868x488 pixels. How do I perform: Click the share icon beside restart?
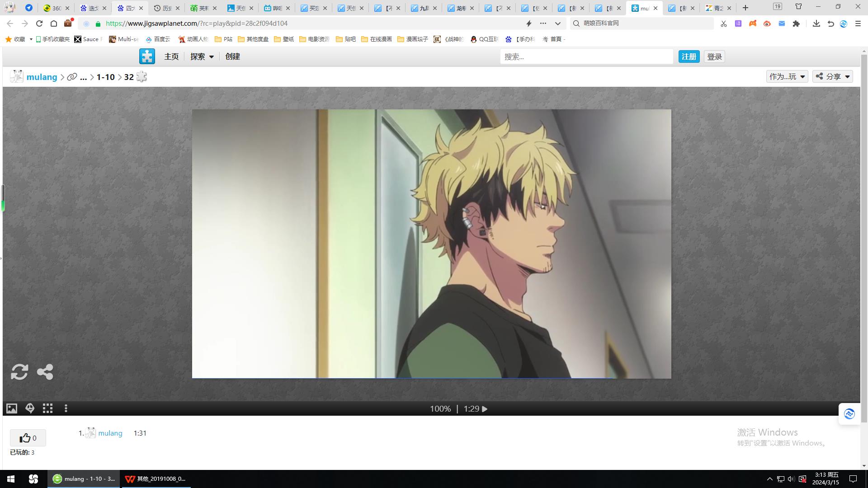(x=45, y=372)
